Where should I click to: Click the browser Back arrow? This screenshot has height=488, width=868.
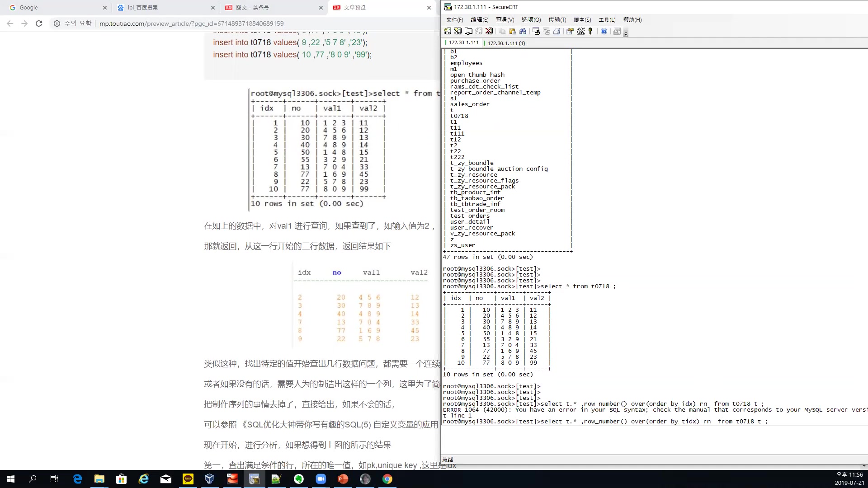[10, 23]
